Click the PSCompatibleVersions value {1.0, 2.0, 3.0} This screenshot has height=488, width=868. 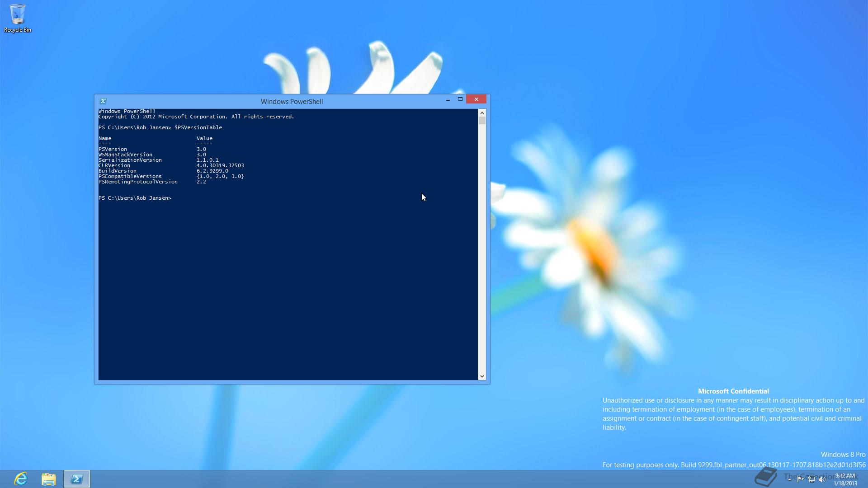[x=220, y=177]
